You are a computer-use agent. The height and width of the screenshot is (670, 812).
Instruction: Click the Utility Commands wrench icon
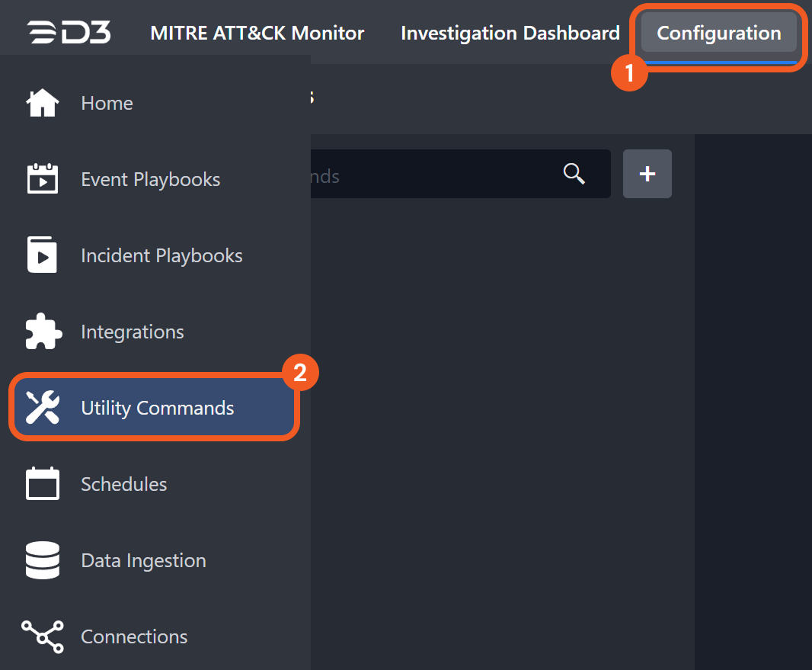[x=43, y=408]
